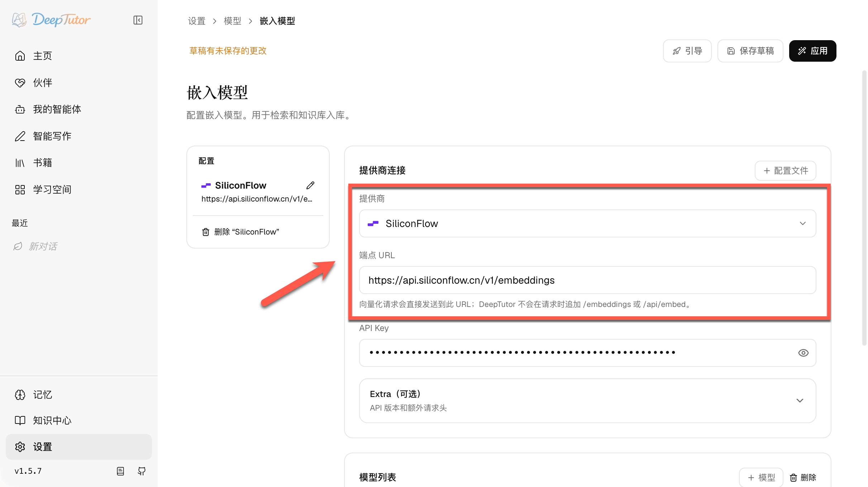Expand the Extra（可选） section
This screenshot has width=868, height=487.
coord(587,401)
